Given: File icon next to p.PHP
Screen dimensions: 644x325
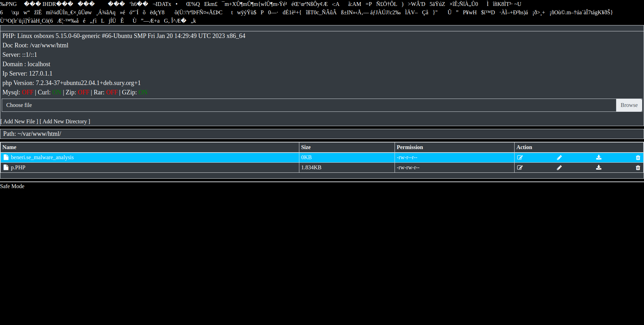Looking at the screenshot, I should pyautogui.click(x=6, y=168).
